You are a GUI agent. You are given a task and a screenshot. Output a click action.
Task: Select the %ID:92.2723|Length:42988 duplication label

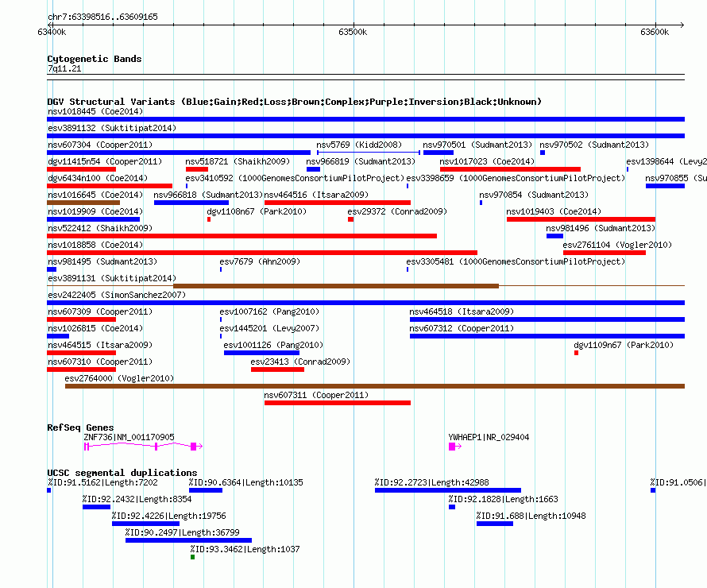coord(431,482)
